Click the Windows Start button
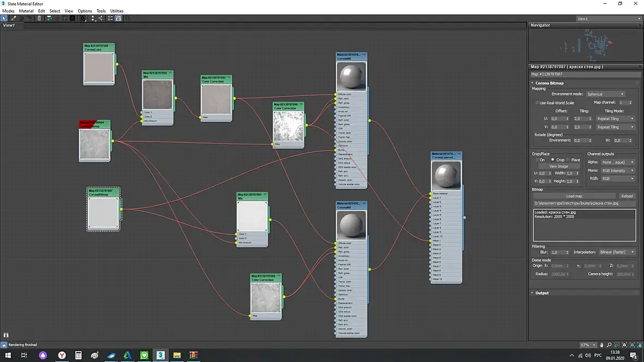Viewport: 644px width, 362px height. pos(8,355)
